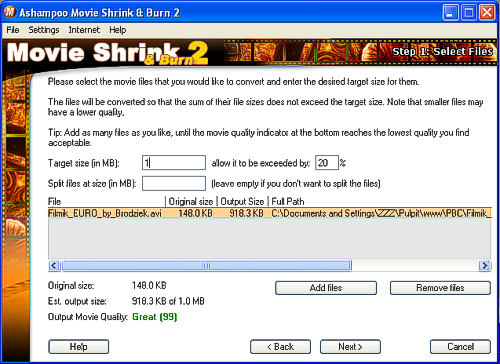Image resolution: width=500 pixels, height=364 pixels.
Task: Click the Ashampoo app icon in title bar
Action: point(10,12)
